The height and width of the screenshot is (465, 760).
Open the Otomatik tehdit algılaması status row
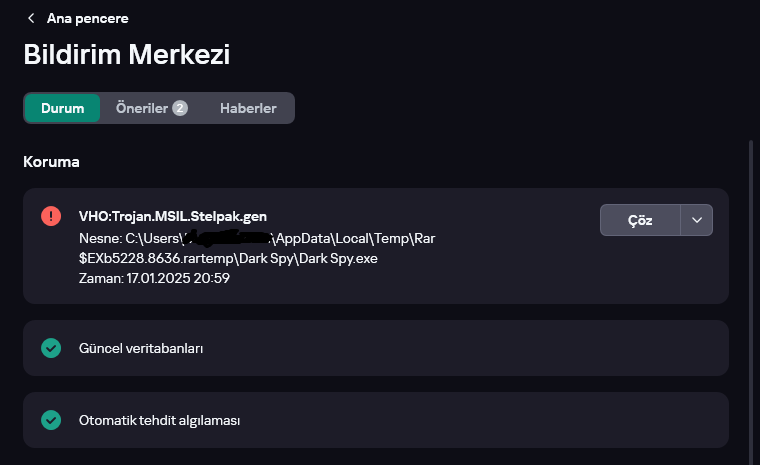(375, 420)
